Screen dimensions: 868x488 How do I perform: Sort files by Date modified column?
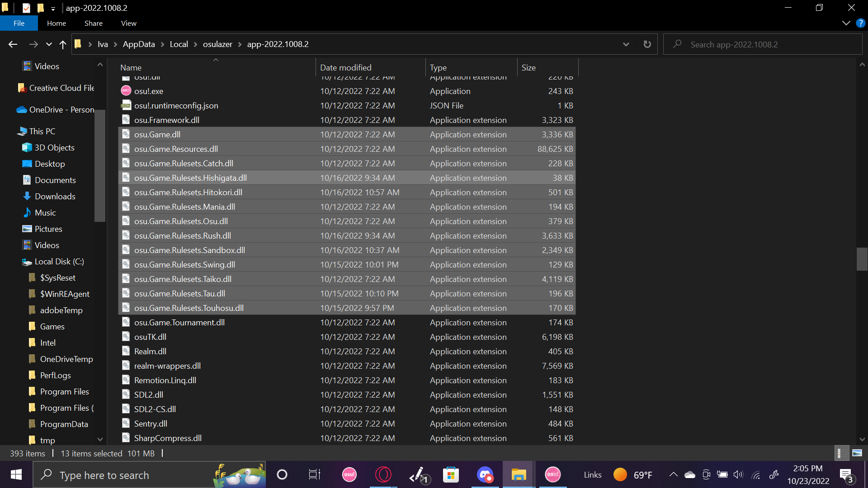345,67
